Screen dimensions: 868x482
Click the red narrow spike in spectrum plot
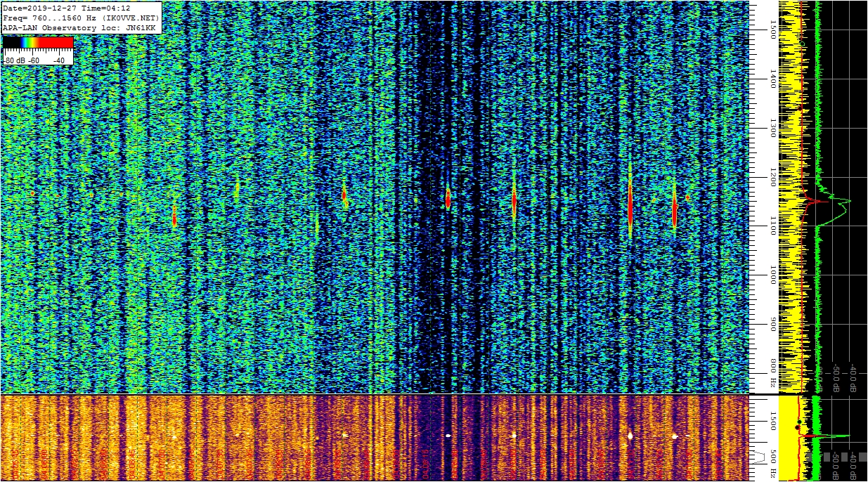click(817, 202)
